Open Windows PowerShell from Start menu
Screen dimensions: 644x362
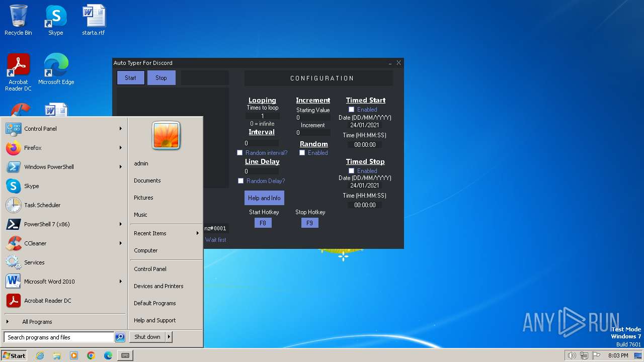click(x=64, y=167)
